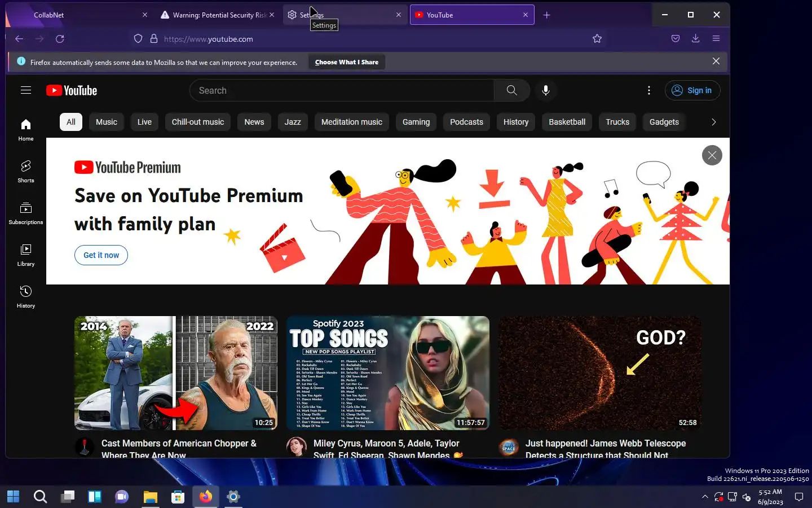Open the Windows notification center icon
812x508 pixels.
(798, 497)
